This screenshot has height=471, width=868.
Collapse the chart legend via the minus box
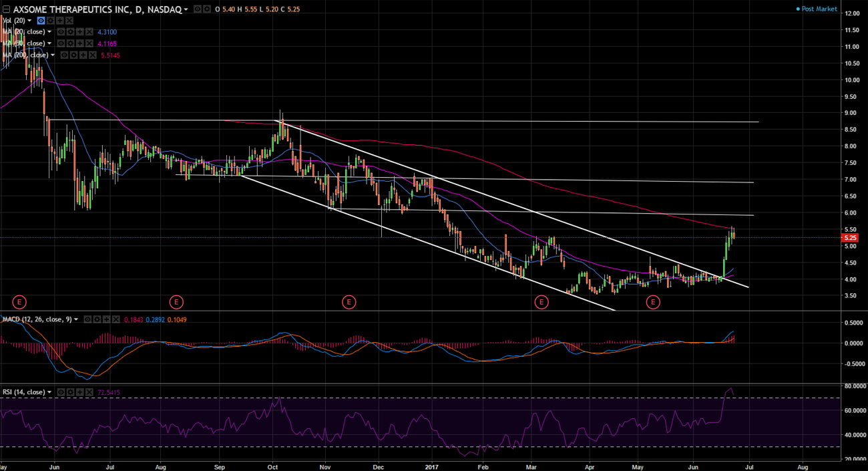coord(7,9)
